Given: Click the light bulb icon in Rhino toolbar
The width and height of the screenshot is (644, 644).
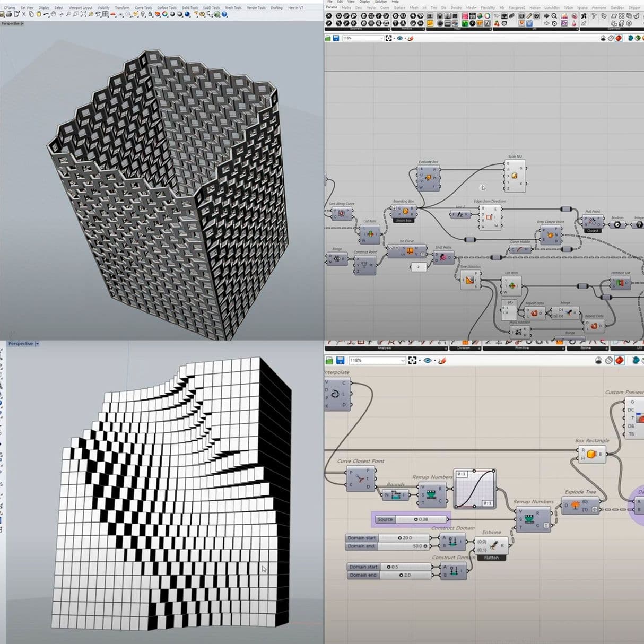Looking at the screenshot, I should click(143, 14).
